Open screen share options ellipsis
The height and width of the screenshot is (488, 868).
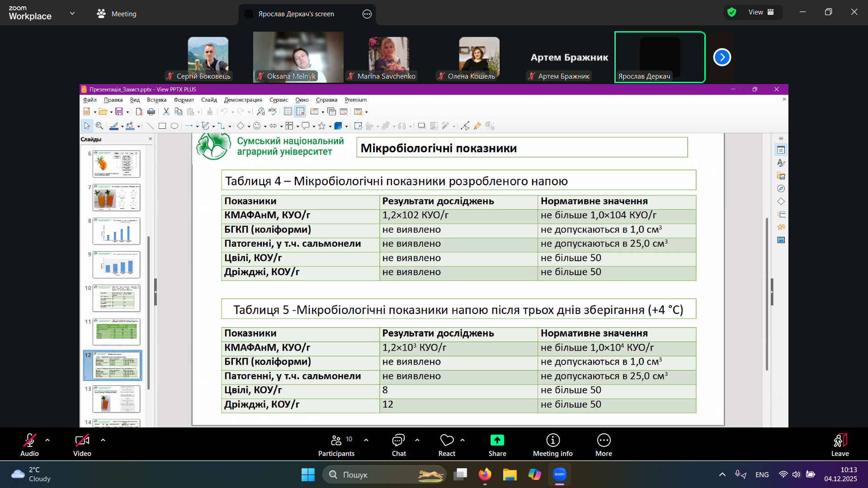tap(367, 14)
